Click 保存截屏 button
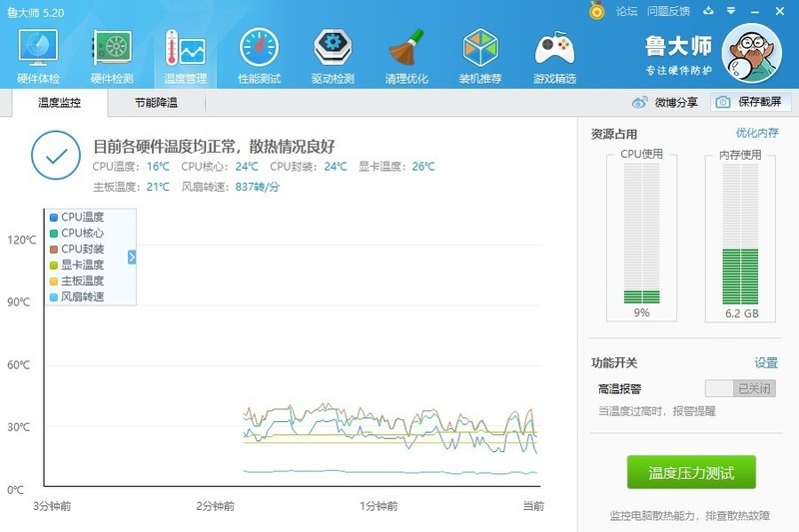799x532 pixels. [751, 103]
